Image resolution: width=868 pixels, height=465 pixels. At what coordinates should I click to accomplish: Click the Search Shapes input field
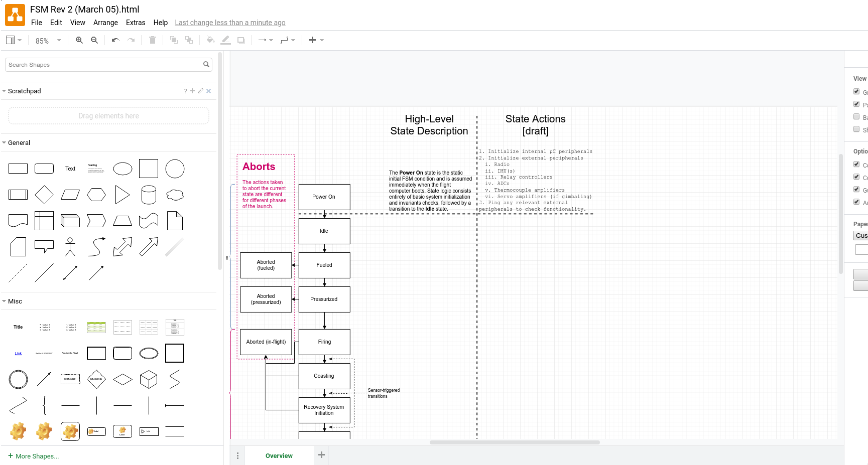click(x=104, y=65)
